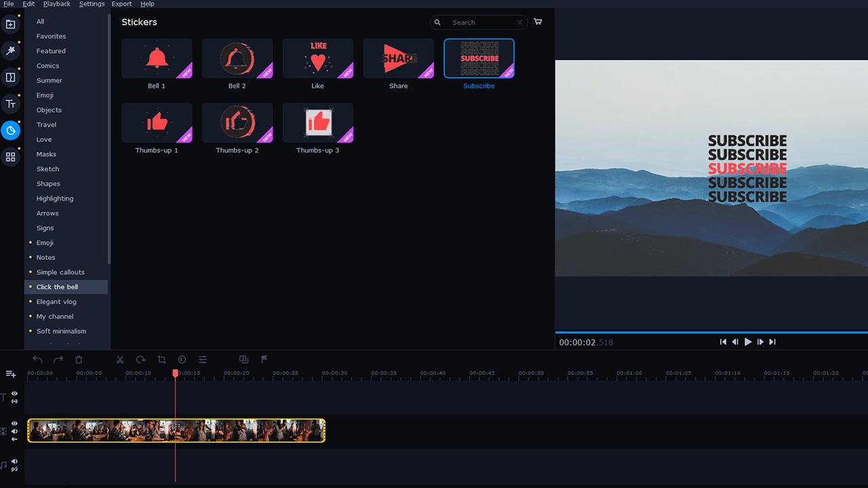
Task: Choose the Subscribe sticker
Action: coord(479,58)
